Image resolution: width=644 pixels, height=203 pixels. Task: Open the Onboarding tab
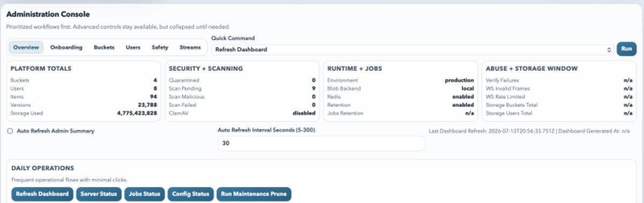point(66,47)
